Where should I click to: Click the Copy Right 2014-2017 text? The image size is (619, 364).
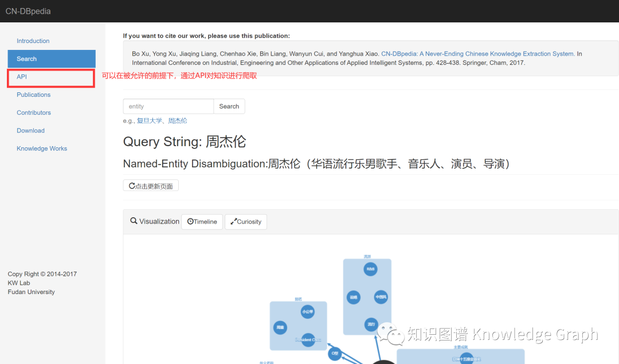click(42, 274)
